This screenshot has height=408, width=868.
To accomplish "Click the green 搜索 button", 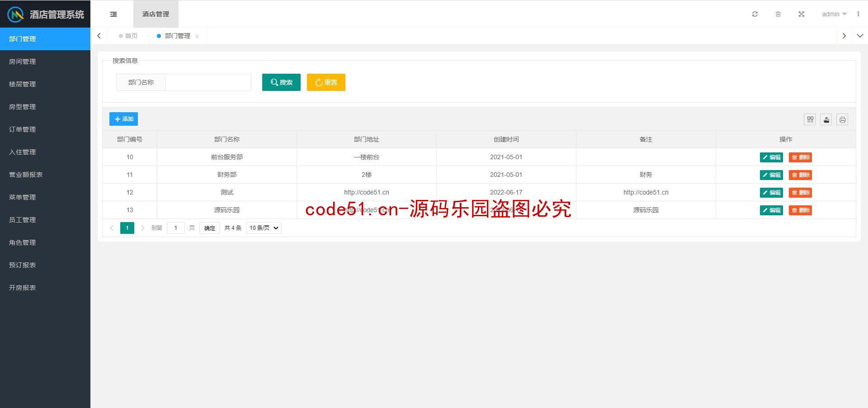I will point(281,82).
